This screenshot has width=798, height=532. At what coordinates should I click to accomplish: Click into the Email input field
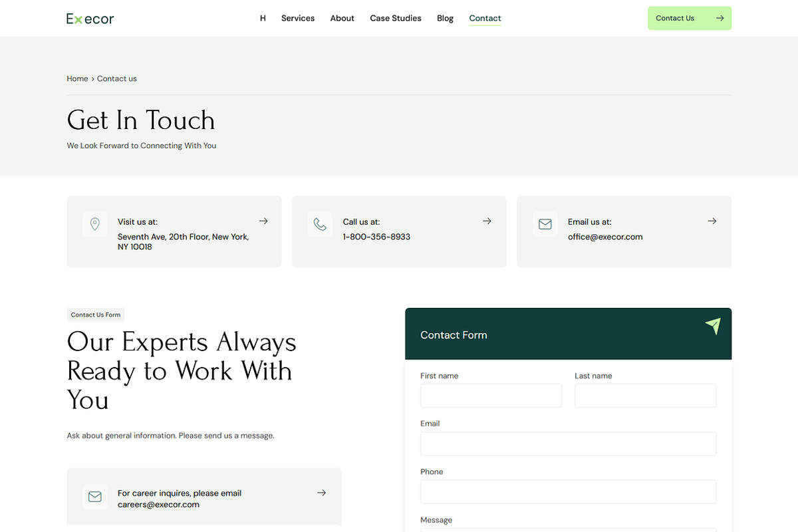click(x=568, y=444)
